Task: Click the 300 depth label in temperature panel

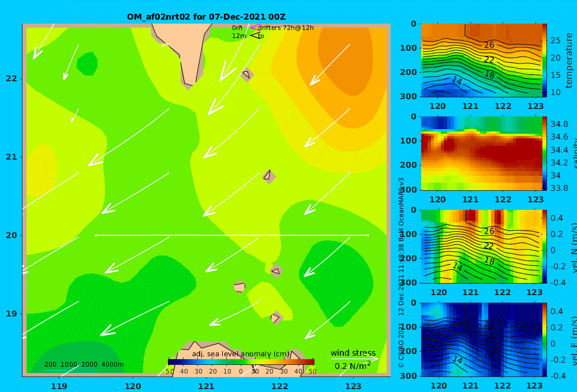Action: pyautogui.click(x=409, y=96)
